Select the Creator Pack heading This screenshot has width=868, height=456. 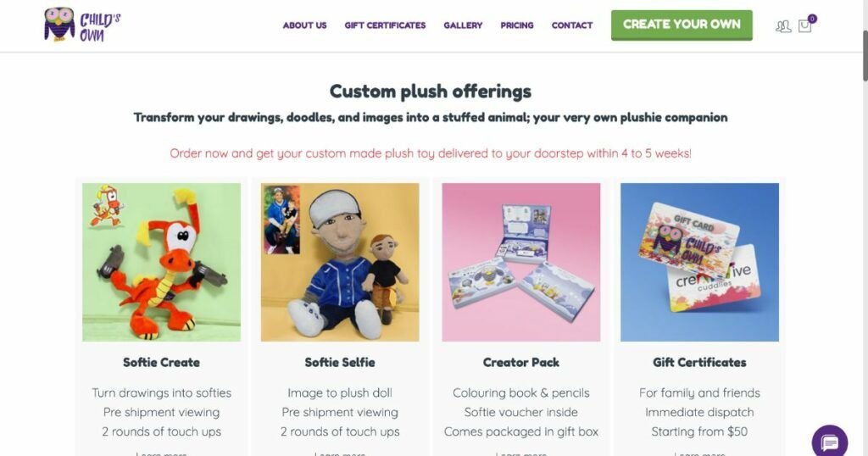click(521, 363)
